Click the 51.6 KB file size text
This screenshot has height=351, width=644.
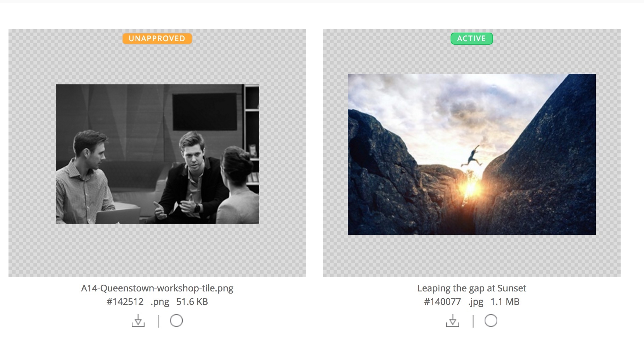[192, 302]
